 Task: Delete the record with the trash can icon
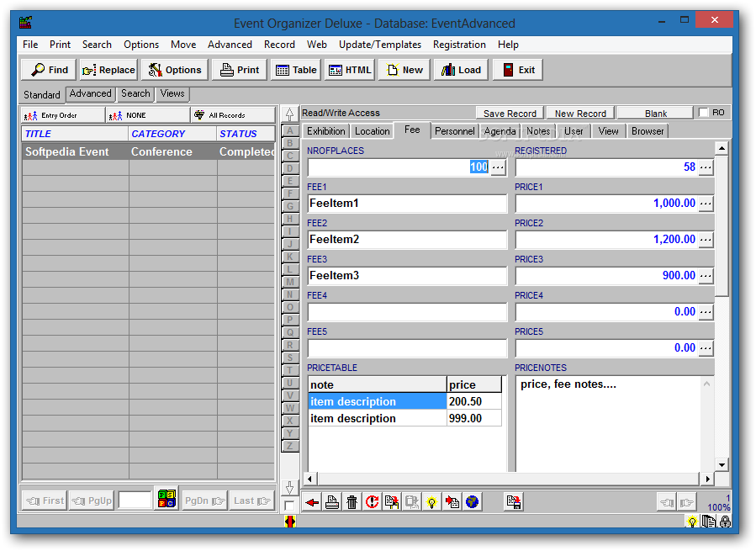(352, 502)
